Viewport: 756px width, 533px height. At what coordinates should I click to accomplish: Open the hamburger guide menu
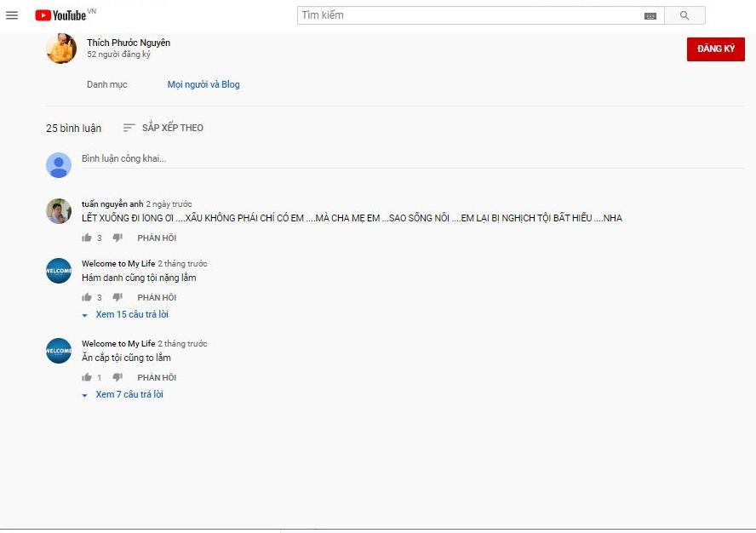pyautogui.click(x=12, y=15)
